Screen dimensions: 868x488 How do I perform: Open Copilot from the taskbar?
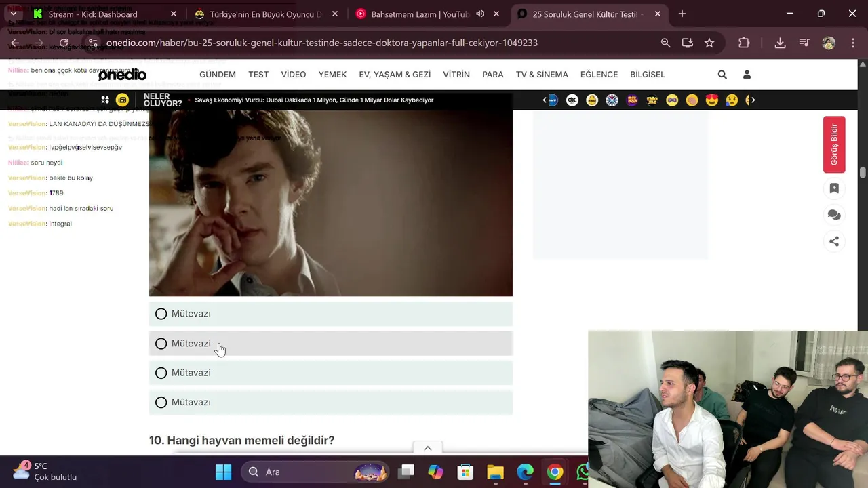point(435,472)
